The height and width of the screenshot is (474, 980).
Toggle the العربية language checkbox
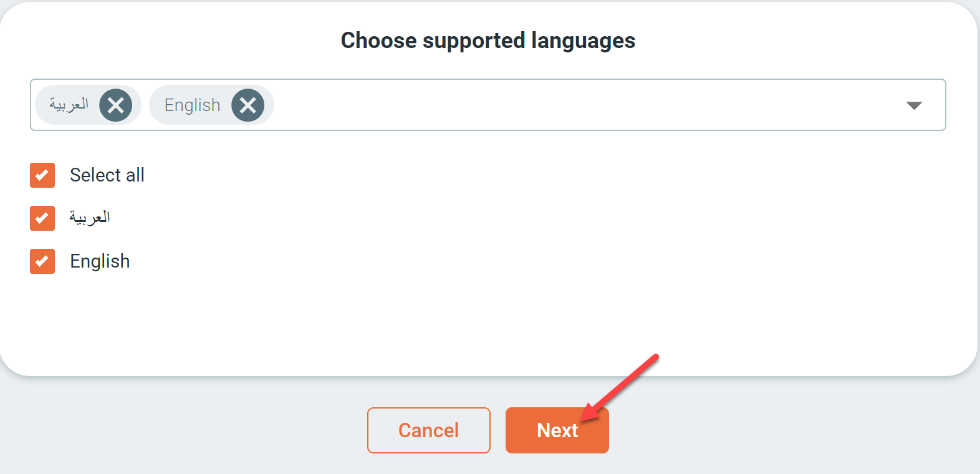(x=42, y=218)
